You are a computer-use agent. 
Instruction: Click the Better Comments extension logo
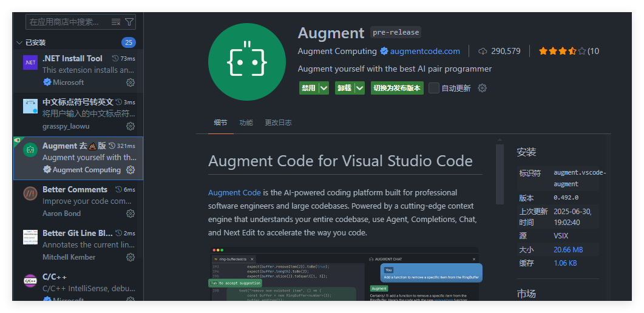[x=30, y=194]
